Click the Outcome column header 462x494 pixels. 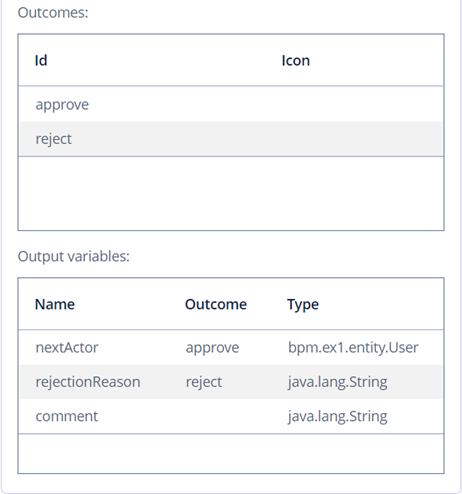[216, 304]
